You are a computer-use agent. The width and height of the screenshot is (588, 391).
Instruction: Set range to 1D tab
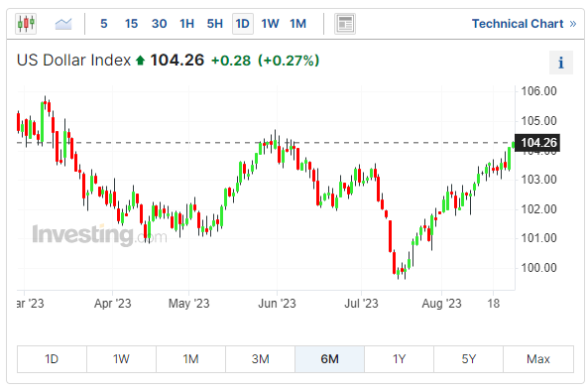pos(52,359)
